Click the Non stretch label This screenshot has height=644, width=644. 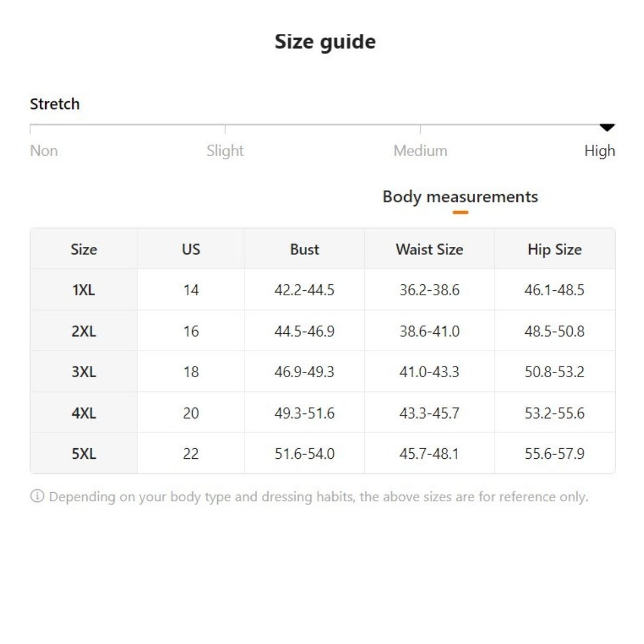[x=44, y=151]
